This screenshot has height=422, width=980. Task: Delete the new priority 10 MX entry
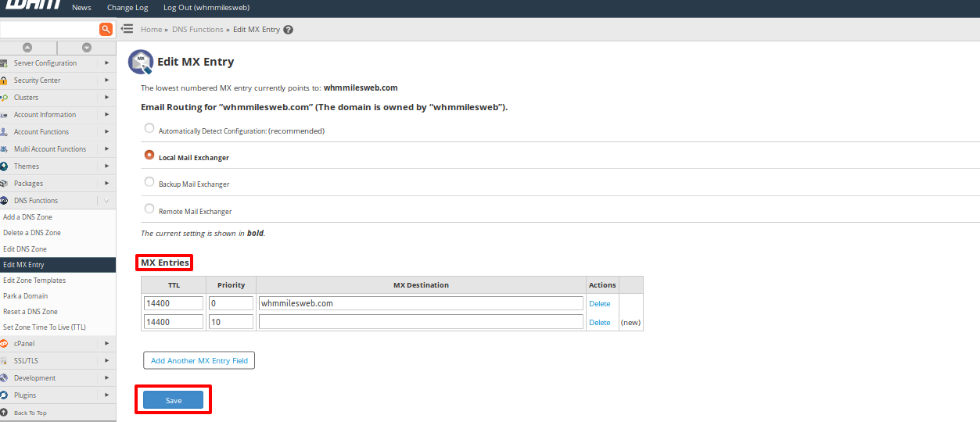599,322
